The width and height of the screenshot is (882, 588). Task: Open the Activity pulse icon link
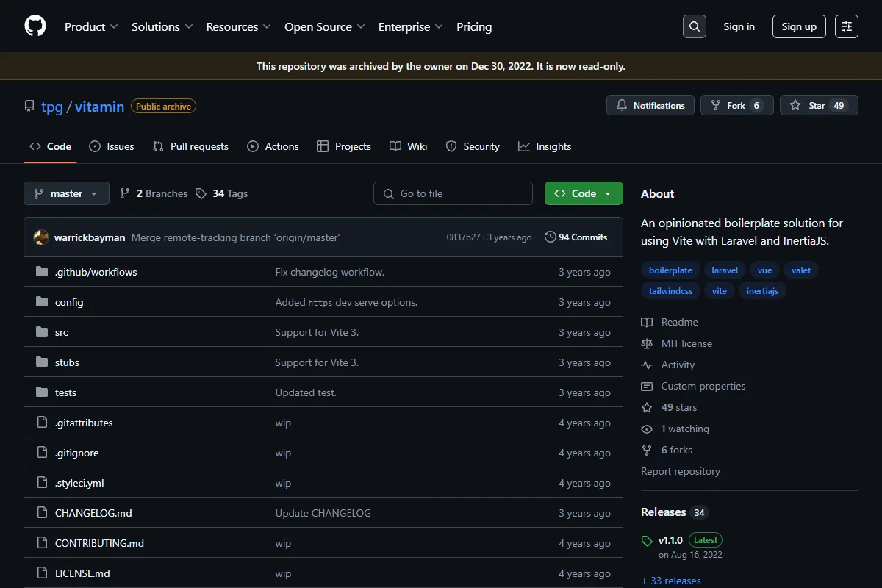pos(647,365)
